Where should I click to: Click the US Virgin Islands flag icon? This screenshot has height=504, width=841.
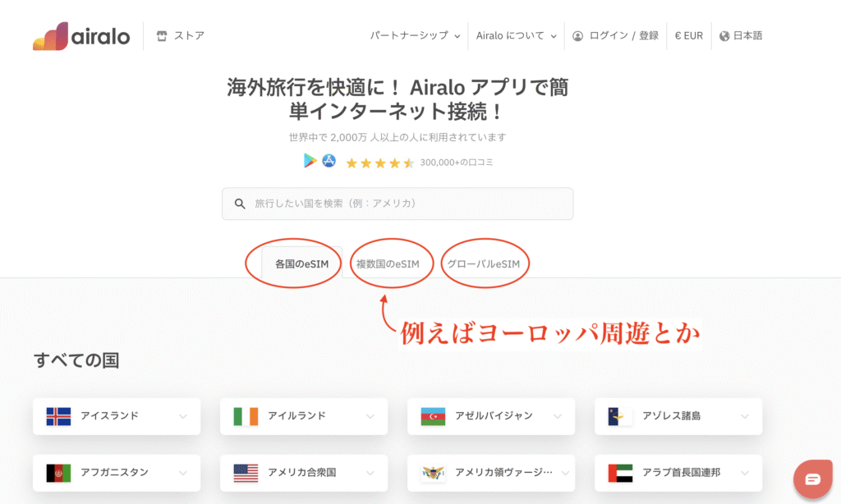pos(433,473)
